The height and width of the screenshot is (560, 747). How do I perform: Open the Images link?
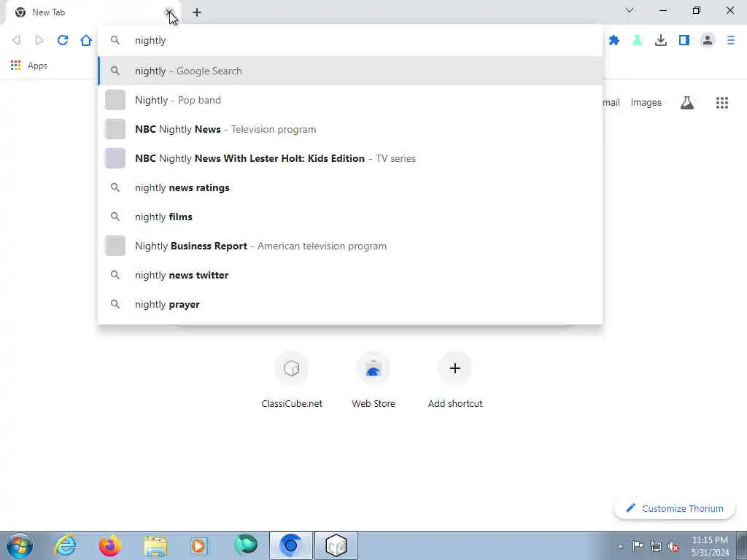pos(646,102)
